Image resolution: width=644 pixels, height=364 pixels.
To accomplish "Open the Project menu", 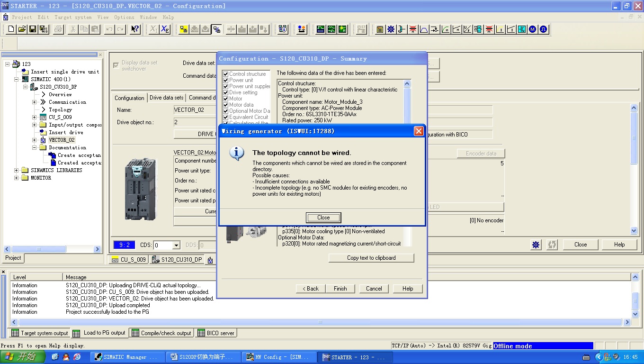I will pyautogui.click(x=22, y=17).
